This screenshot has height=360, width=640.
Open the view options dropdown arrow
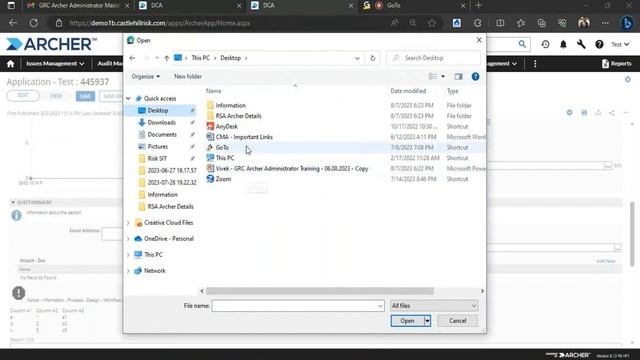[x=443, y=76]
